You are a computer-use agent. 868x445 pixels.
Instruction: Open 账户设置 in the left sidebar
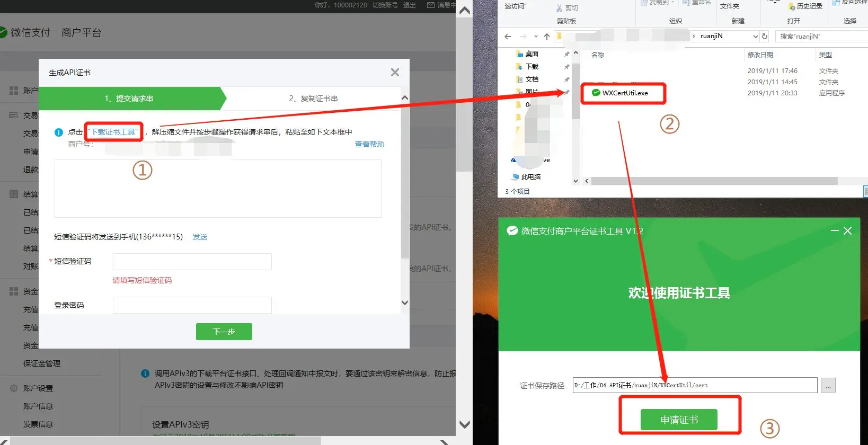[x=38, y=388]
